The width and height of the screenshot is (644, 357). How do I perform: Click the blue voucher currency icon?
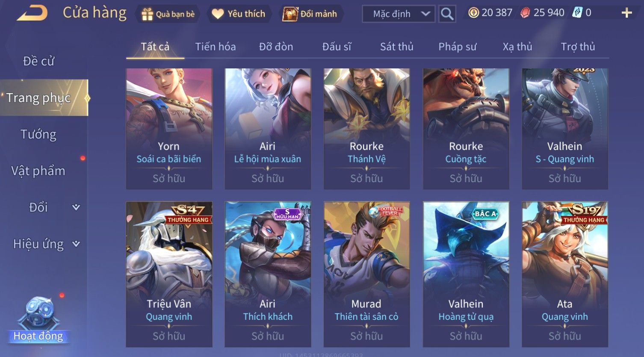577,13
